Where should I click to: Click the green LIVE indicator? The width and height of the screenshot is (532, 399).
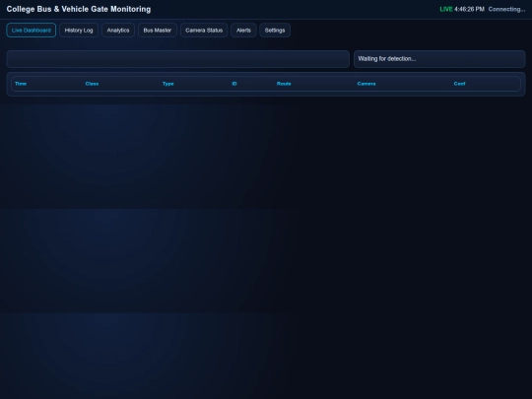(446, 9)
